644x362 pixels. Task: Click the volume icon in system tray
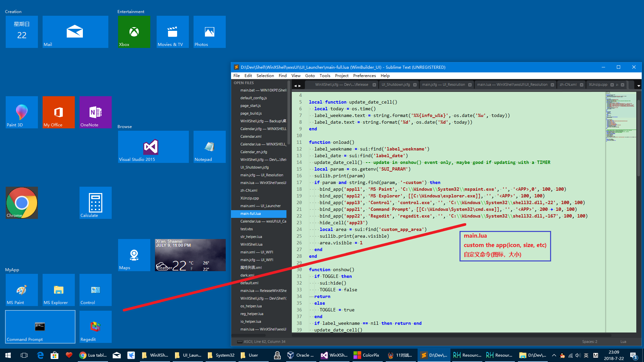tap(578, 355)
